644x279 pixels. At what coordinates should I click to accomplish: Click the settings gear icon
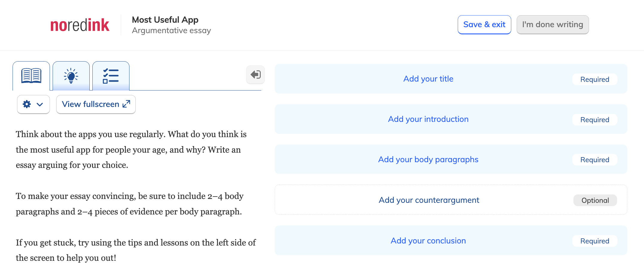pos(27,104)
